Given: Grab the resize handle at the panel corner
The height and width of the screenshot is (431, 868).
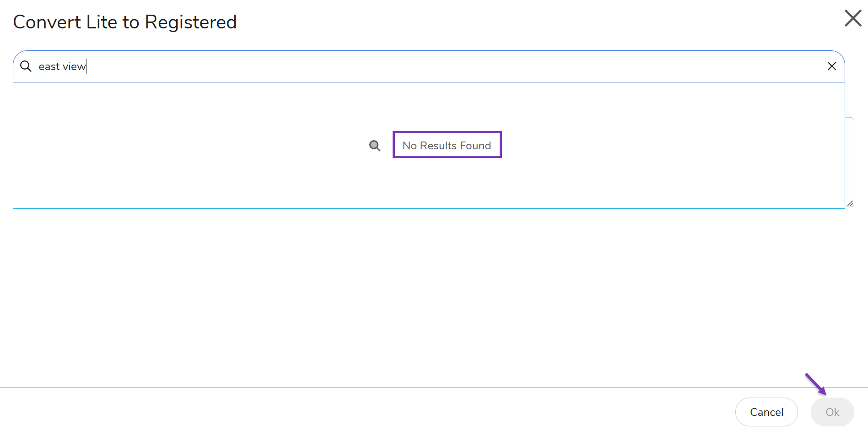Looking at the screenshot, I should coord(850,203).
